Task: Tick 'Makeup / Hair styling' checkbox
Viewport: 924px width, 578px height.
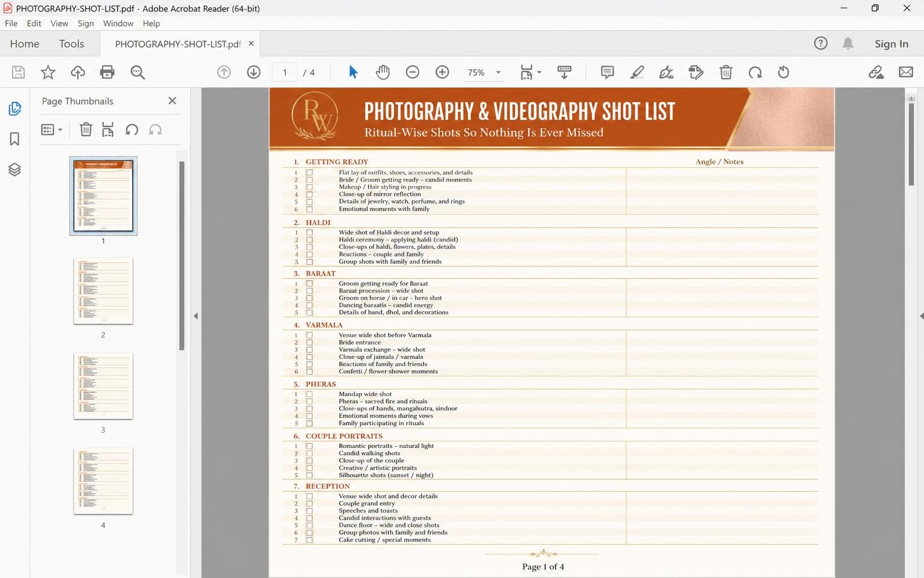Action: click(x=309, y=187)
